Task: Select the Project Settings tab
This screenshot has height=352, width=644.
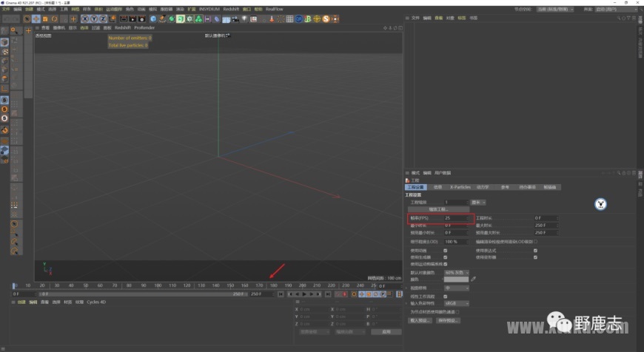Action: tap(416, 187)
